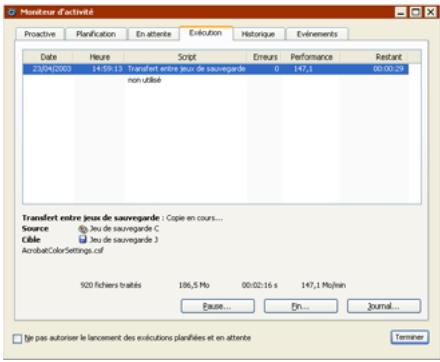Click the 920 fichiers traités value
Viewport: 440px width, 362px height.
111,285
